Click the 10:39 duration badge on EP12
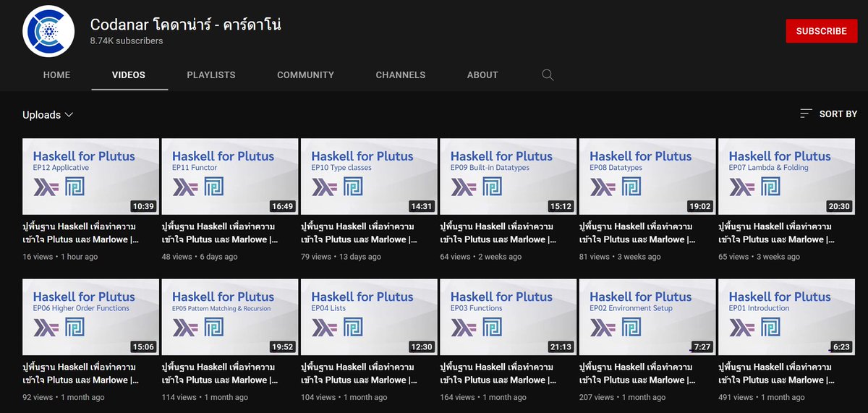 point(143,206)
